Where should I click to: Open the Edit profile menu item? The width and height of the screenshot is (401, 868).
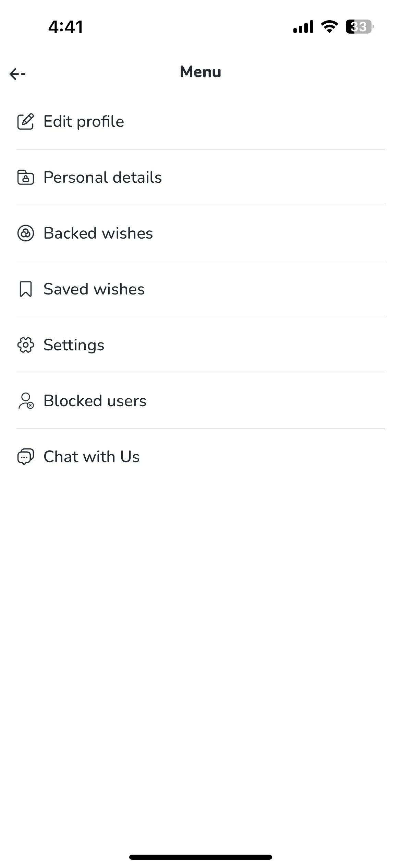[200, 121]
